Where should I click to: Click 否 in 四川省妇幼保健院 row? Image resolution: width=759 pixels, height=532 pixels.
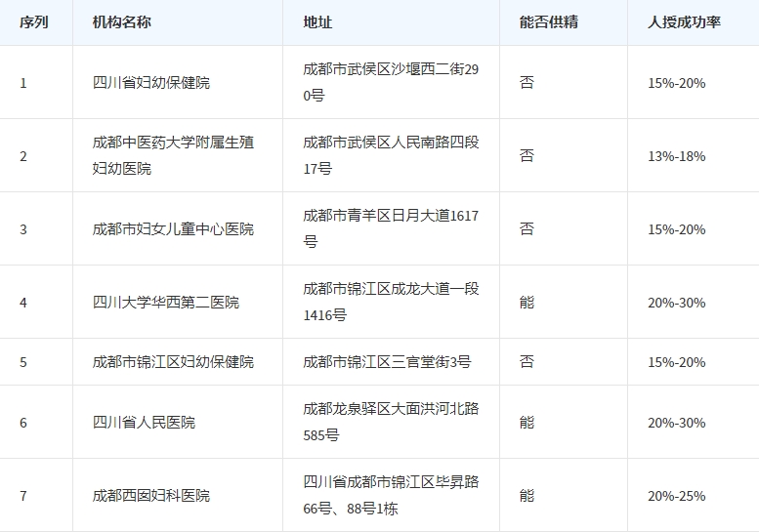coord(527,83)
